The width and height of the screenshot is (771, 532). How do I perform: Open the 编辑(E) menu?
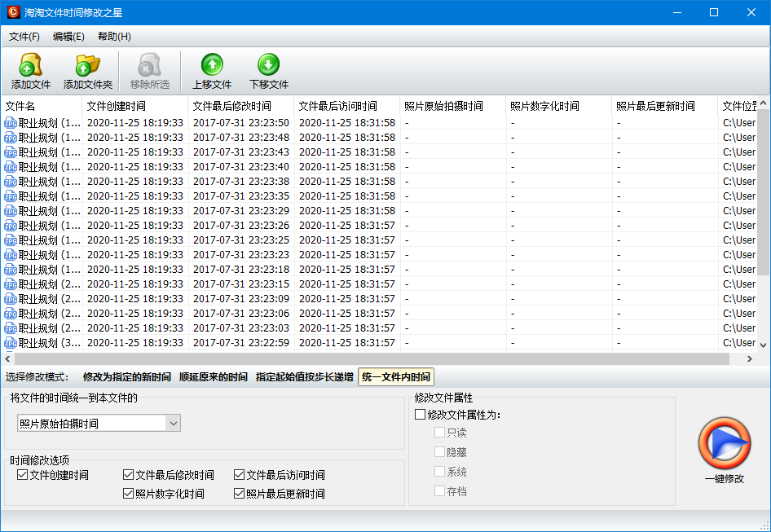(68, 37)
